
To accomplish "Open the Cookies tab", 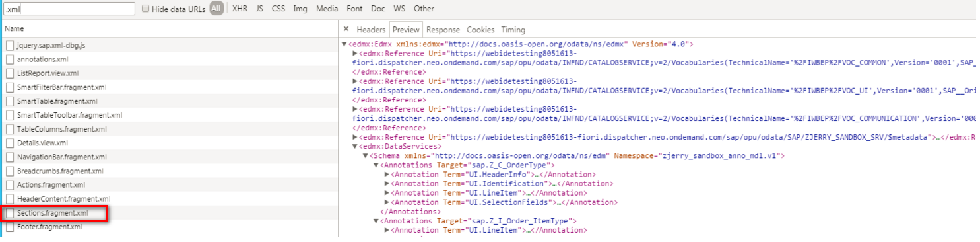I will [480, 30].
